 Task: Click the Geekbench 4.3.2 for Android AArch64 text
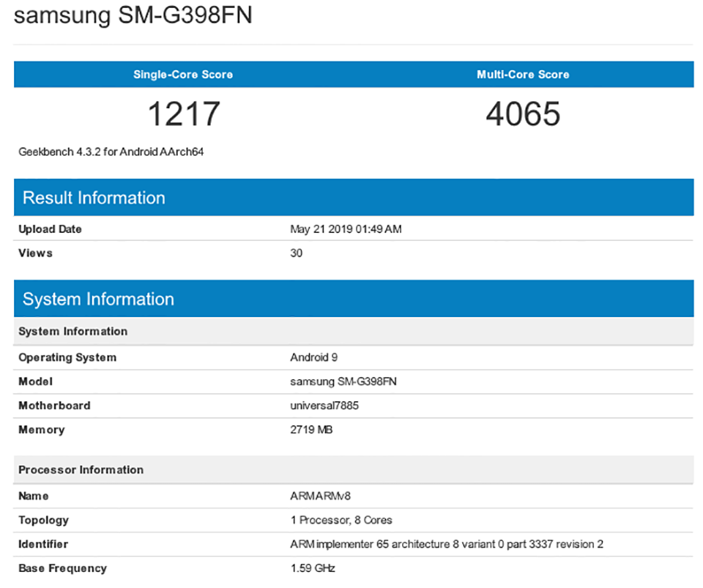tap(111, 152)
